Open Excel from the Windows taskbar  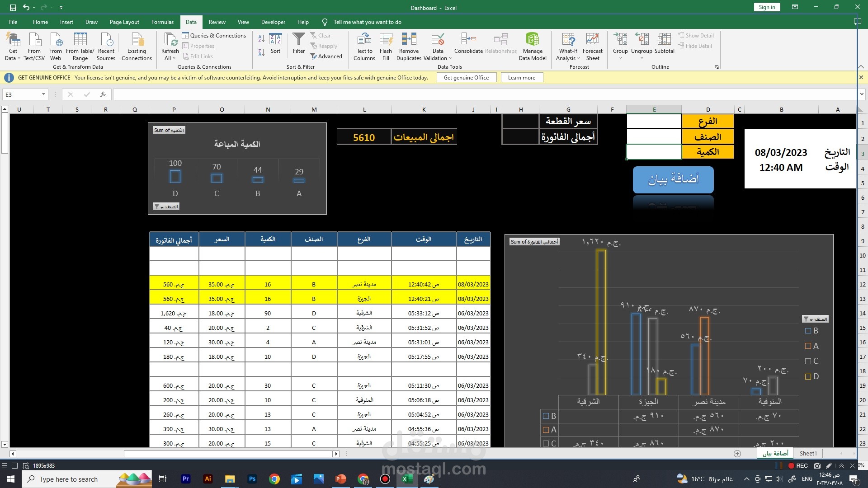coord(407,479)
